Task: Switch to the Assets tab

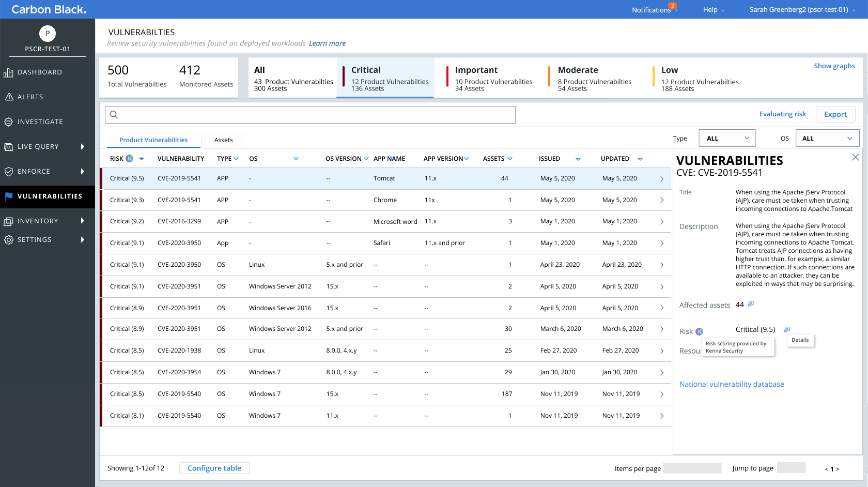Action: (x=223, y=140)
